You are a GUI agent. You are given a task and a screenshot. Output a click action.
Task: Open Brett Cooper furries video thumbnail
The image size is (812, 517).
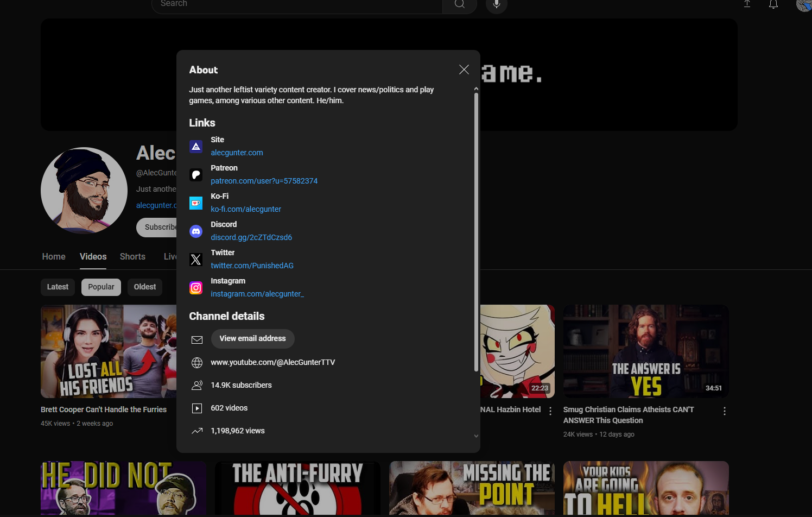coord(109,351)
